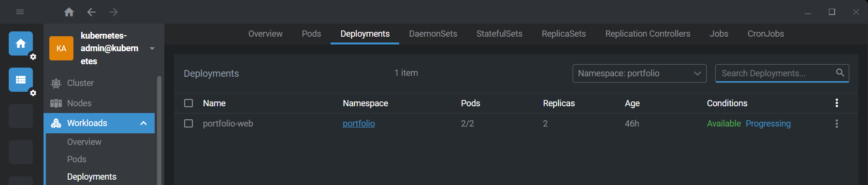Open the Replication Controllers tab

pos(648,34)
